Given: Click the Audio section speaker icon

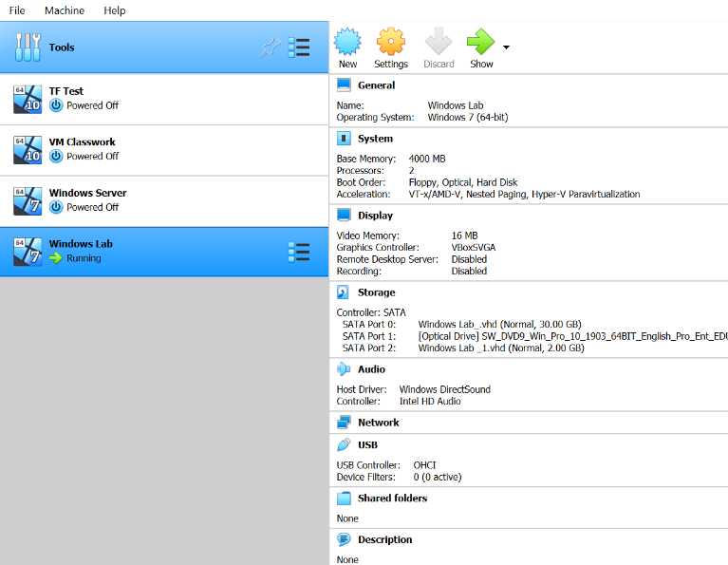Looking at the screenshot, I should tap(344, 369).
